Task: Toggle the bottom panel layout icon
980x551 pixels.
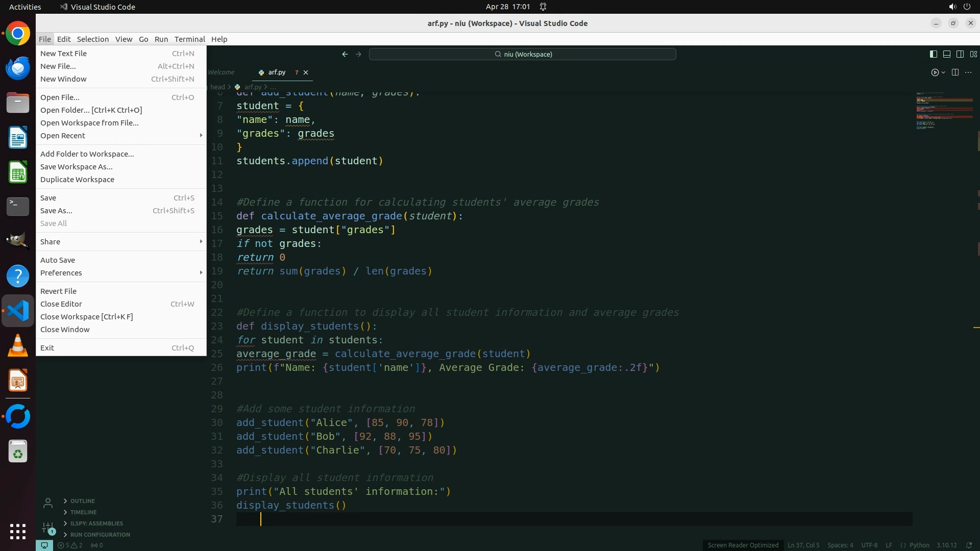Action: pos(946,54)
